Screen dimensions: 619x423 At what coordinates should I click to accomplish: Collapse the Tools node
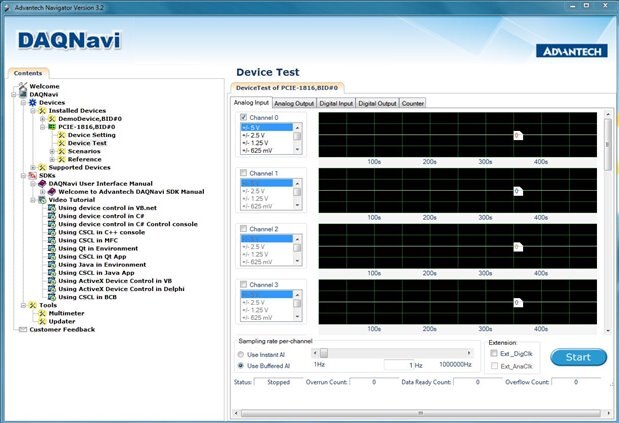pos(24,305)
